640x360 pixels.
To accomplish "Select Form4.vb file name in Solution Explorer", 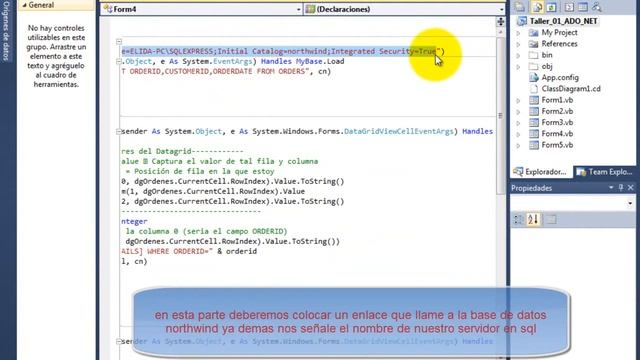I will point(557,133).
